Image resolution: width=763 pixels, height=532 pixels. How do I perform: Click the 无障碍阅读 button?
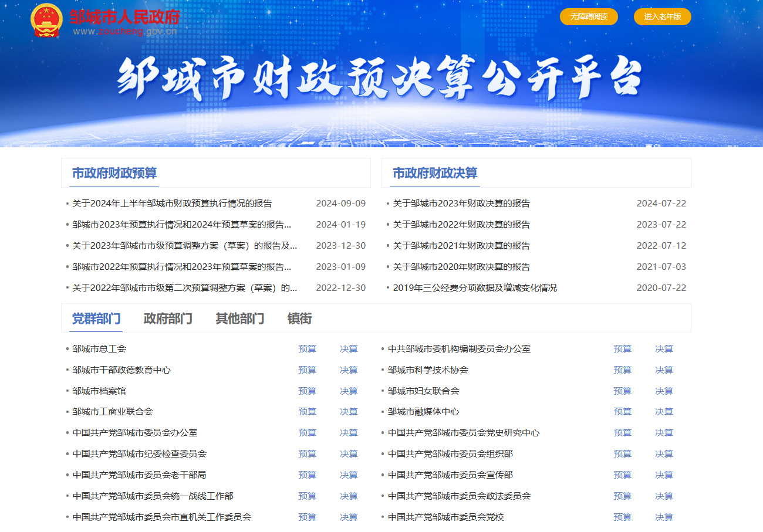pos(589,16)
